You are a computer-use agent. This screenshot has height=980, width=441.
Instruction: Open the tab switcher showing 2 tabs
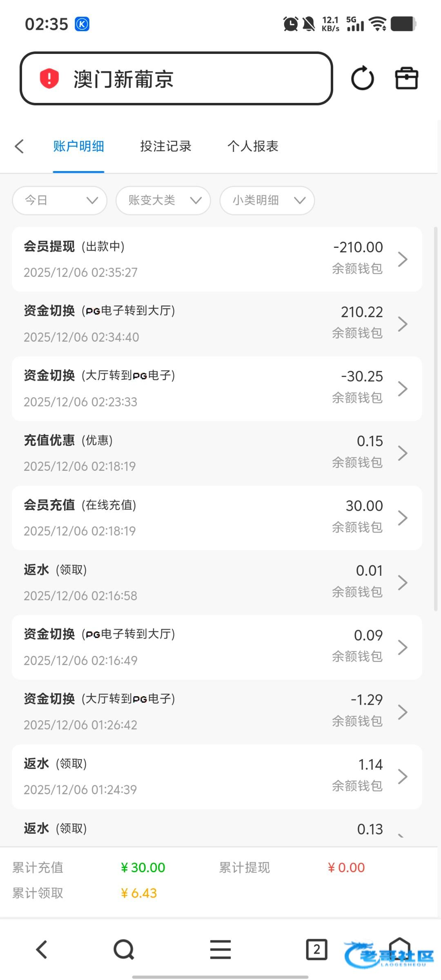[316, 949]
